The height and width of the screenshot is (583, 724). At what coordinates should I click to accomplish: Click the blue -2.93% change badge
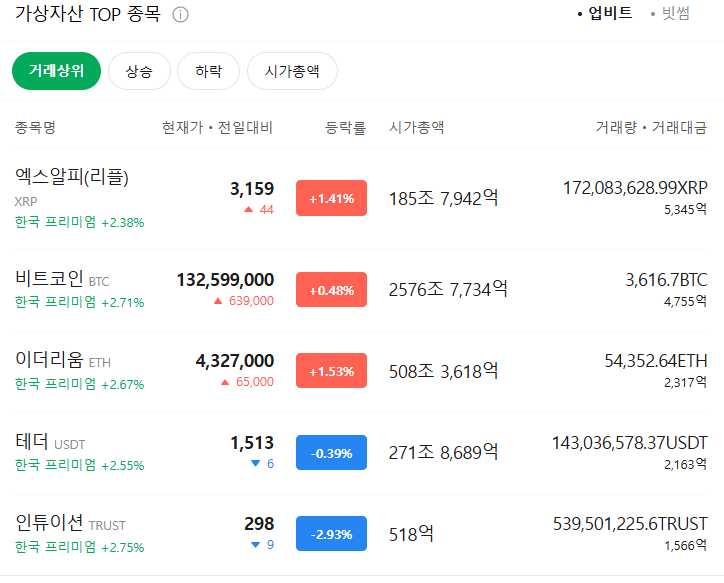[x=331, y=534]
